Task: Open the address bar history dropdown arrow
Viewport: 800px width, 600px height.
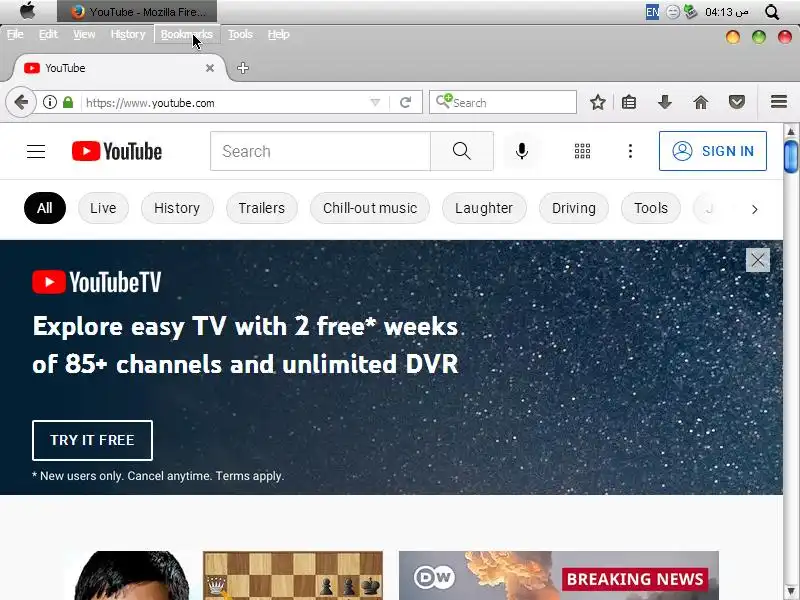Action: (375, 103)
